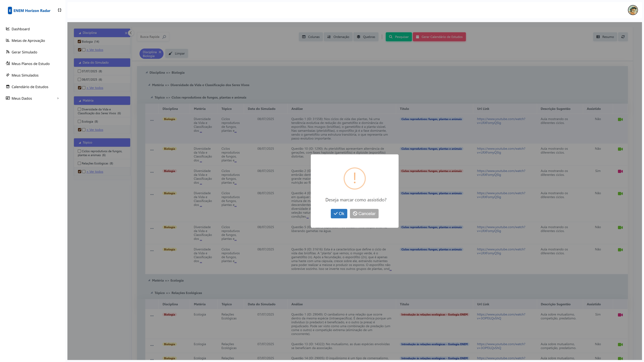
Task: Click Gerar Calendário de Estudos button
Action: pos(439,37)
